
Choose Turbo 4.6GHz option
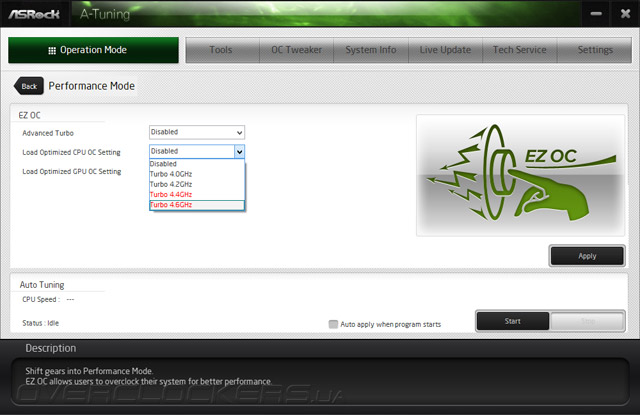(x=197, y=205)
